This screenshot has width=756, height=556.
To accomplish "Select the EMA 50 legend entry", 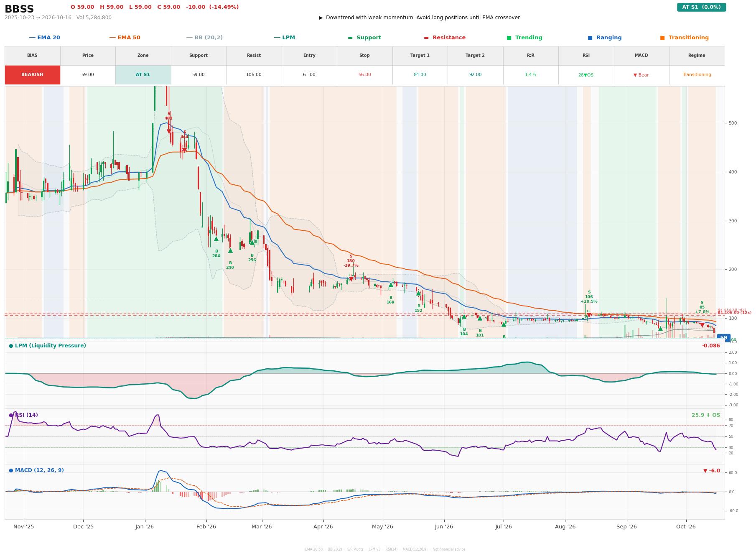I will (125, 38).
